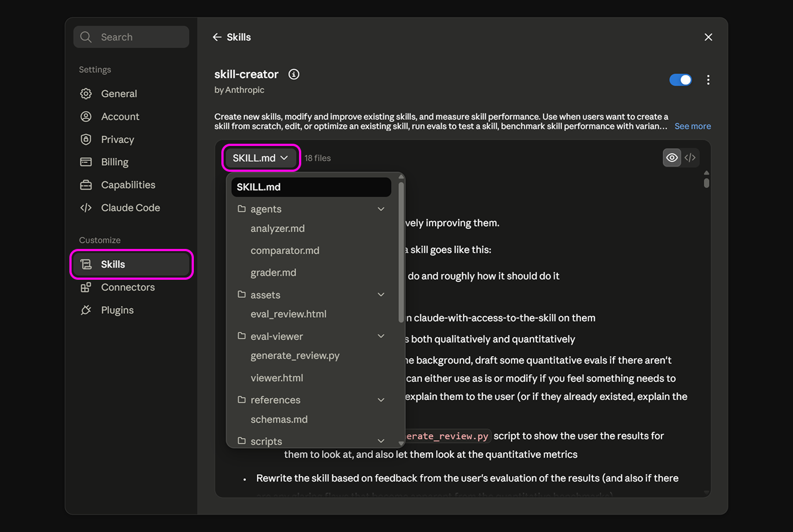Image resolution: width=793 pixels, height=532 pixels.
Task: Show skill-creator info icon details
Action: click(x=294, y=74)
